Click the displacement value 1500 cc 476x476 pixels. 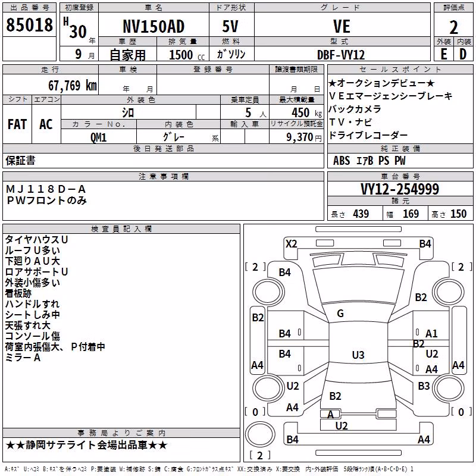click(187, 55)
